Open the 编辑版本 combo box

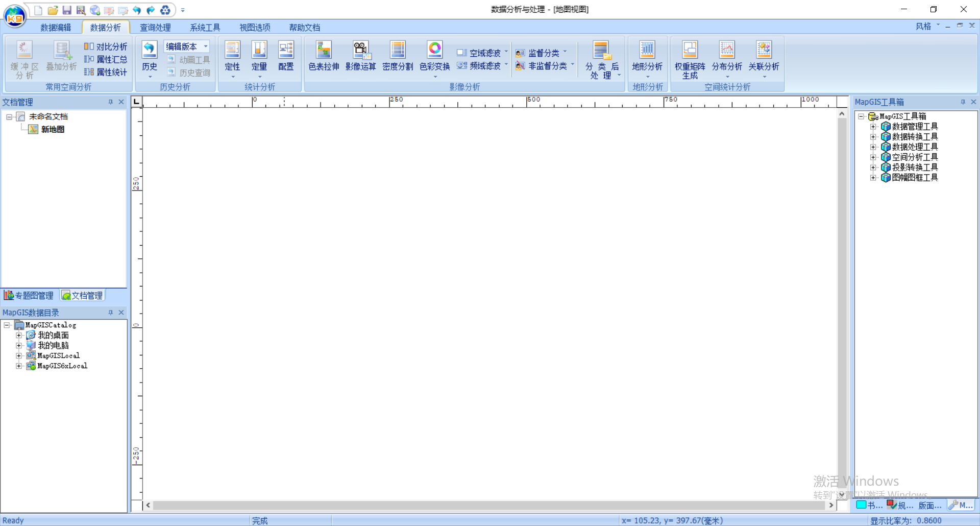point(187,46)
